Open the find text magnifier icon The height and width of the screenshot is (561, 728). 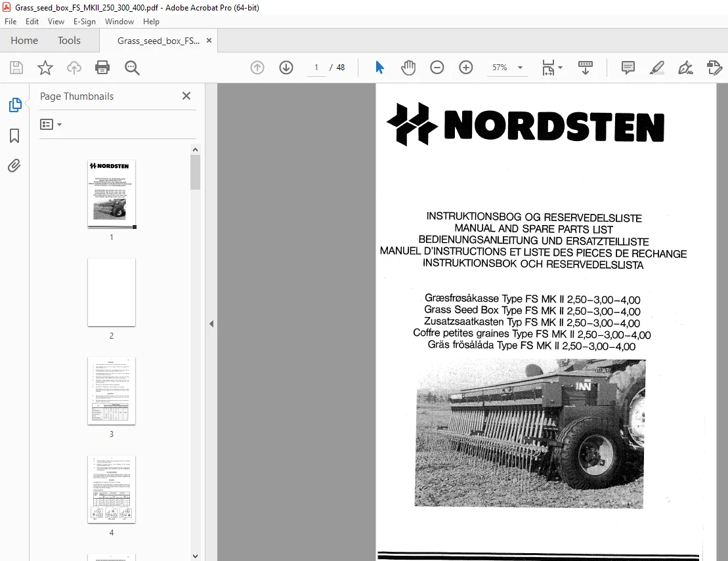[132, 68]
